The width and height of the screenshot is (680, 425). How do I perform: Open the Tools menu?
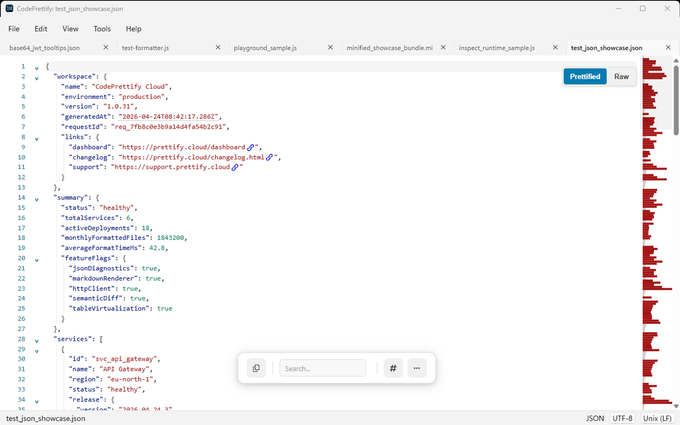[102, 29]
